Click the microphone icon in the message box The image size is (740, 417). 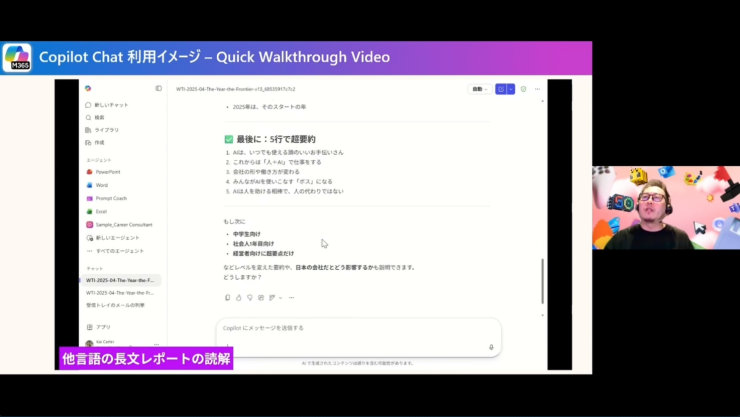pos(491,347)
